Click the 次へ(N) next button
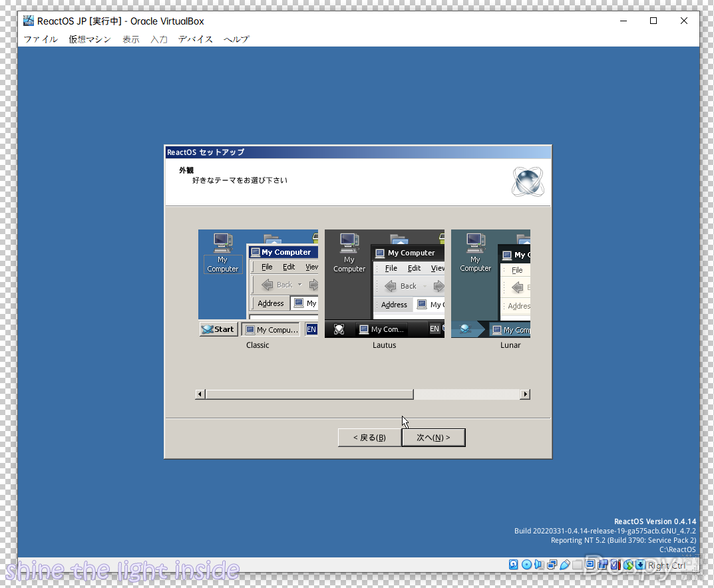Screen dimensions: 714x588 433,438
